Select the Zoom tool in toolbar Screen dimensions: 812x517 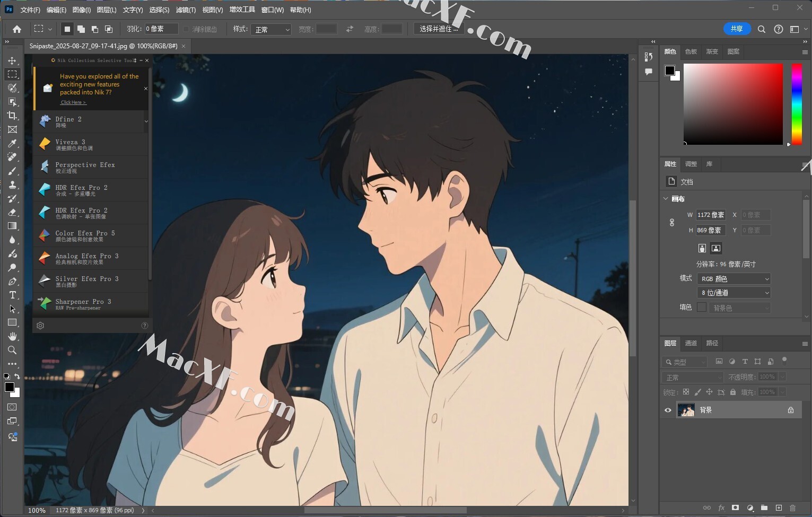[x=12, y=350]
